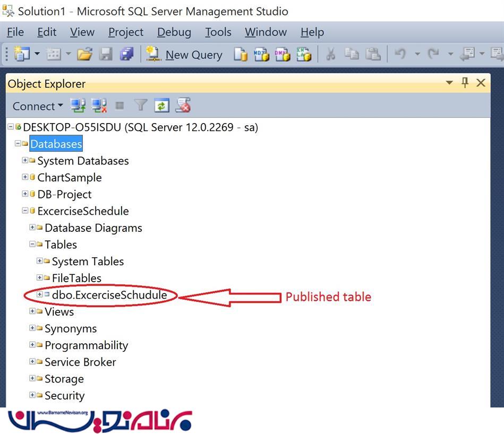
Task: Select the Programmability folder
Action: [87, 345]
